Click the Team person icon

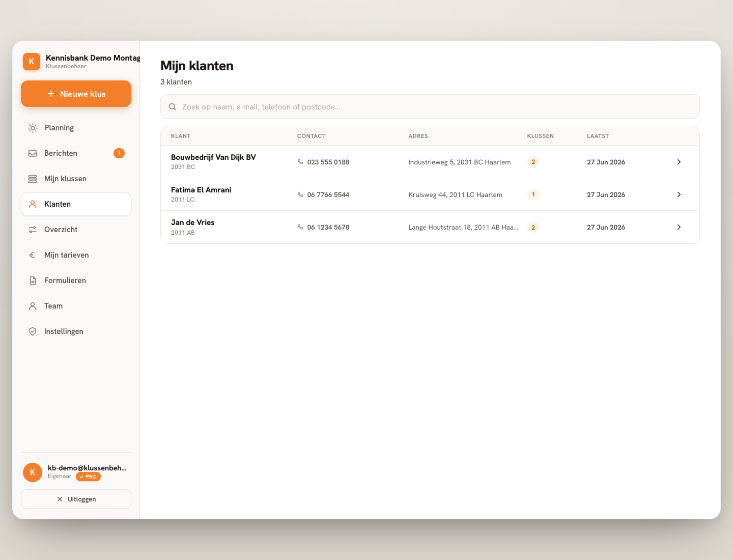click(x=33, y=306)
